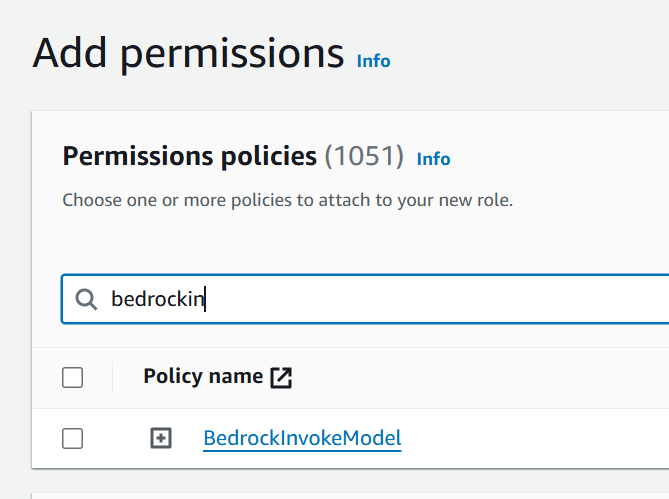The image size is (669, 499).
Task: Open Info link beside Permissions policies
Action: point(433,159)
